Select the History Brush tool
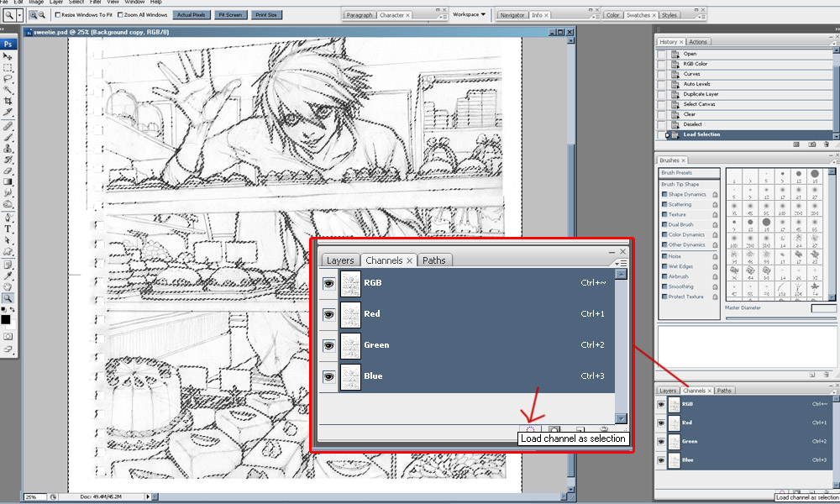The width and height of the screenshot is (840, 504). pos(8,160)
